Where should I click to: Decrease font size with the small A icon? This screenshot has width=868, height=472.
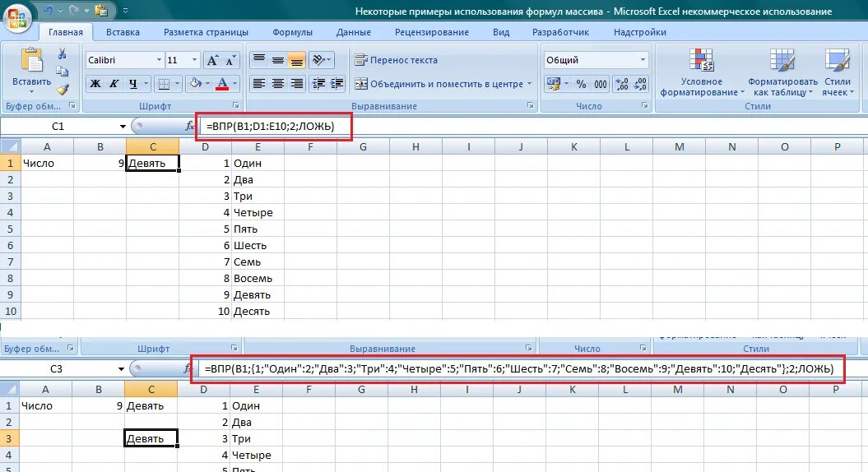pyautogui.click(x=230, y=60)
